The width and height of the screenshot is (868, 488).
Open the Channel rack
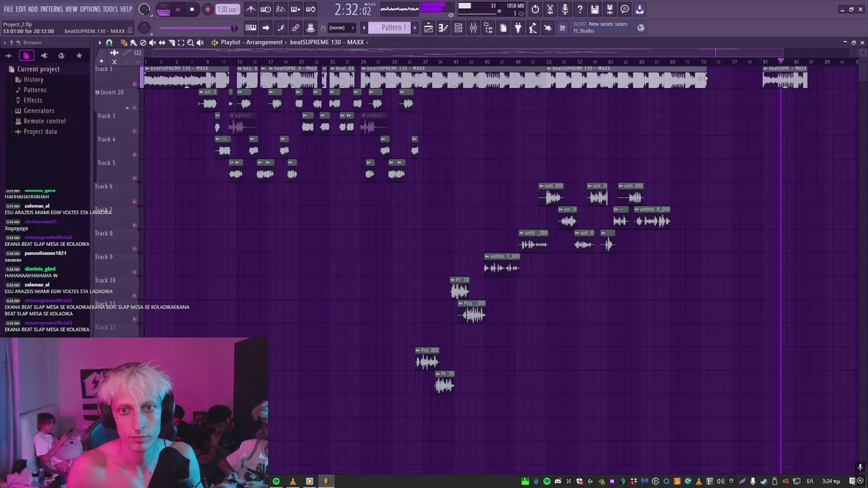point(458,28)
